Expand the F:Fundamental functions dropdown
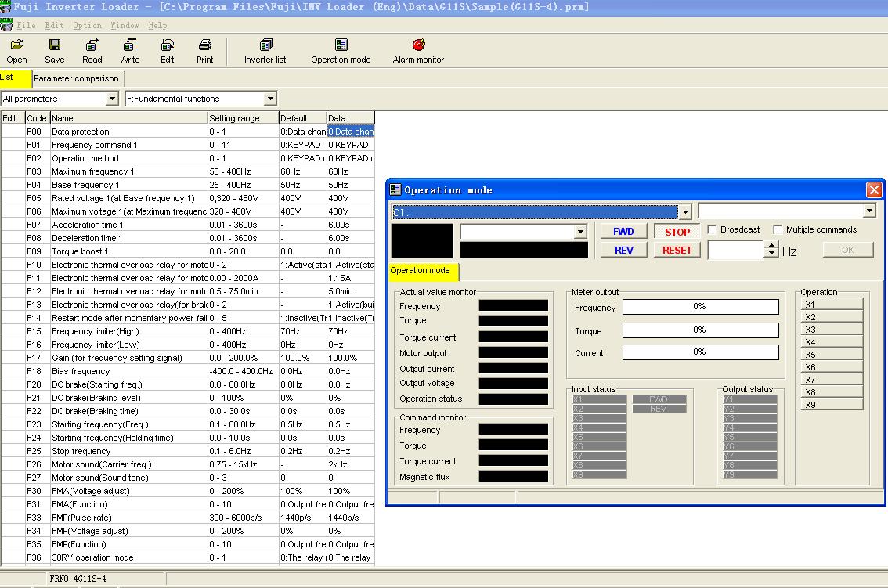Image resolution: width=888 pixels, height=588 pixels. 270,99
